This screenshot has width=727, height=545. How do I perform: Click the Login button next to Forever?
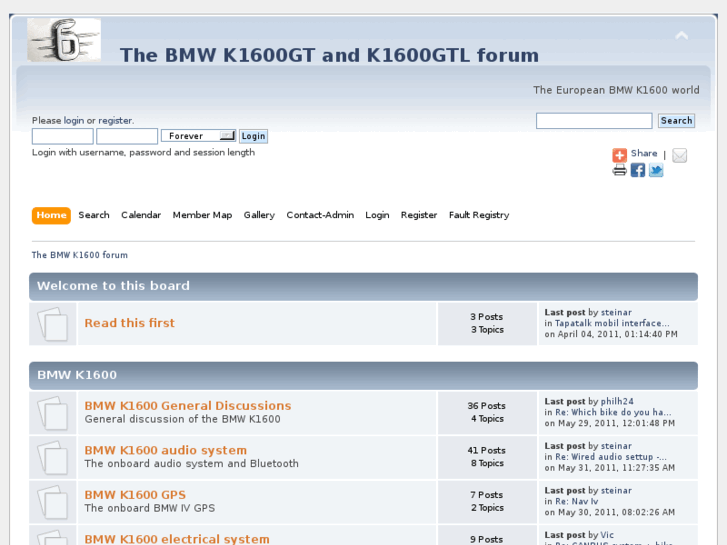(x=253, y=136)
